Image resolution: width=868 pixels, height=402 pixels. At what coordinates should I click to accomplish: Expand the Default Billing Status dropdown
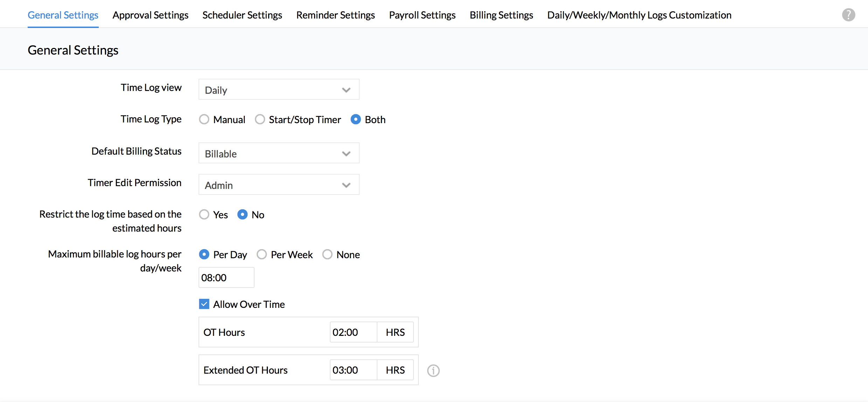(x=279, y=153)
